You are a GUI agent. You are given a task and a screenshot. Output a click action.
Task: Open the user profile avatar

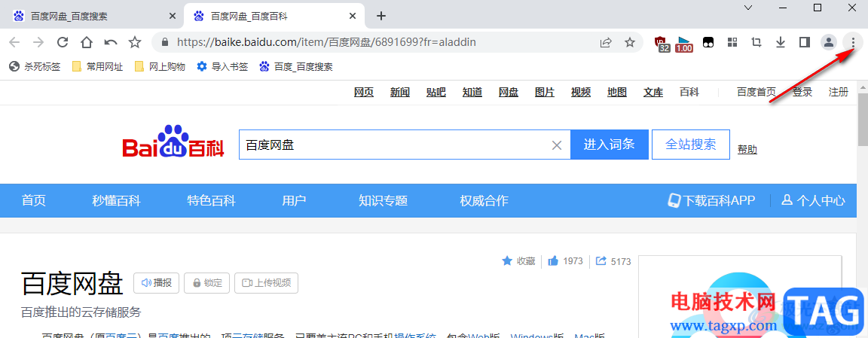coord(829,42)
